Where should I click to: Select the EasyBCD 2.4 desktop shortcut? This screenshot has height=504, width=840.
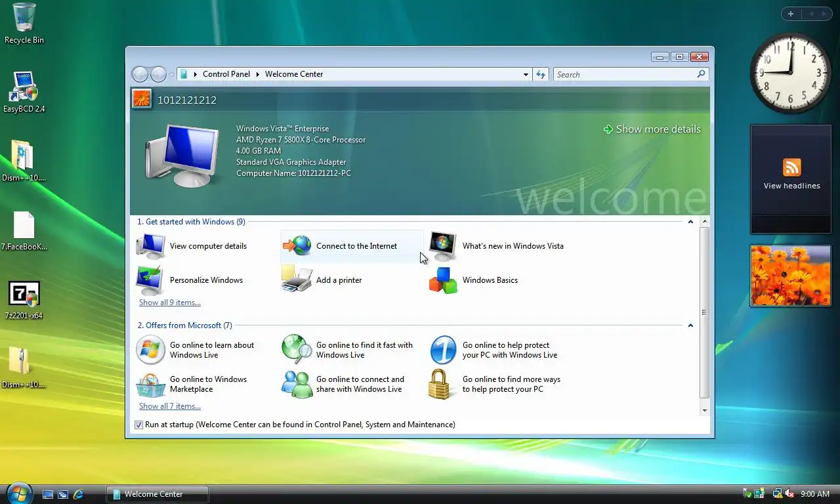(24, 92)
